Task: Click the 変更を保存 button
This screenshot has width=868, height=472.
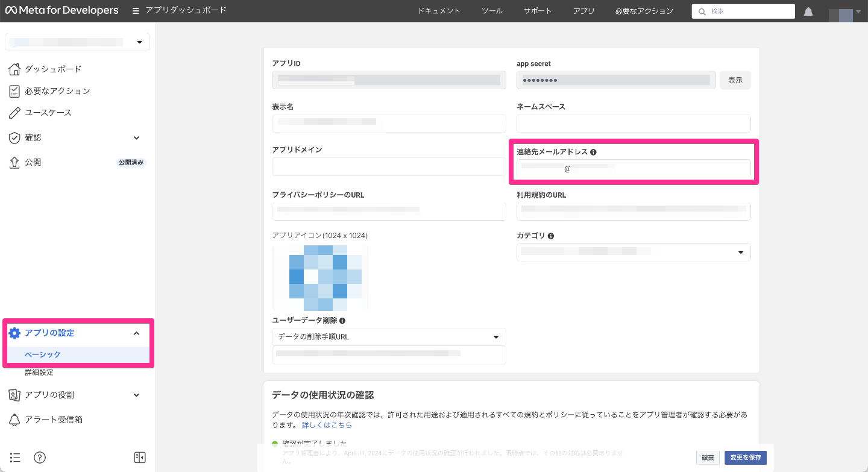Action: 746,458
